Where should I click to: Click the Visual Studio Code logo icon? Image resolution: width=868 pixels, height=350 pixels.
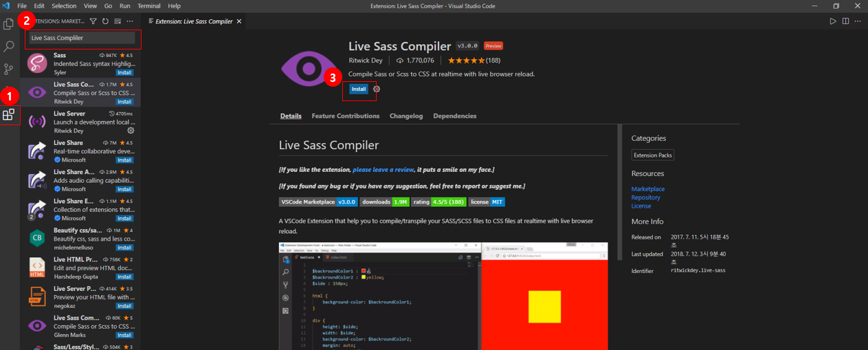(6, 6)
